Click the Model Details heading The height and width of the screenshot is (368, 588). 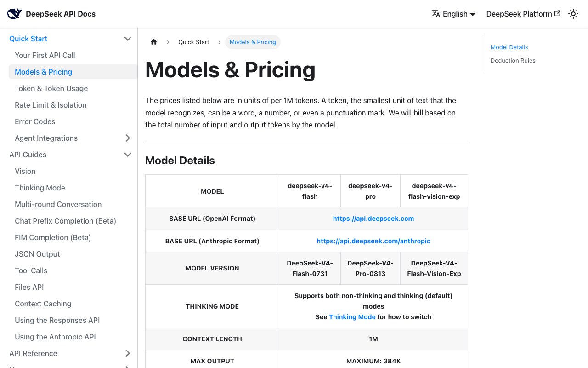(x=180, y=161)
